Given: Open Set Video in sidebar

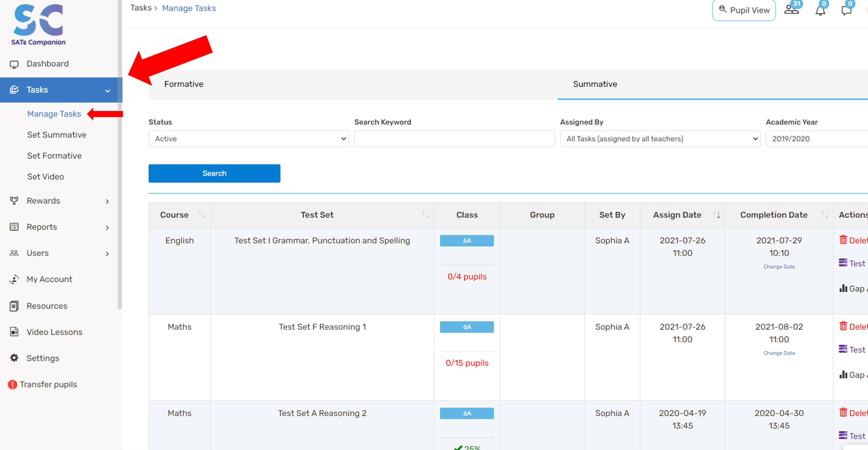Looking at the screenshot, I should pos(46,177).
